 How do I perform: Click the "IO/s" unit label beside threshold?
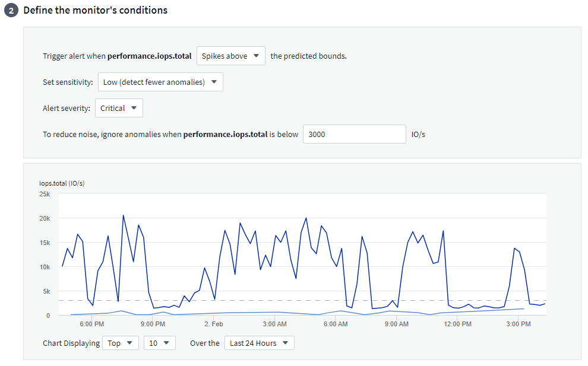(419, 134)
